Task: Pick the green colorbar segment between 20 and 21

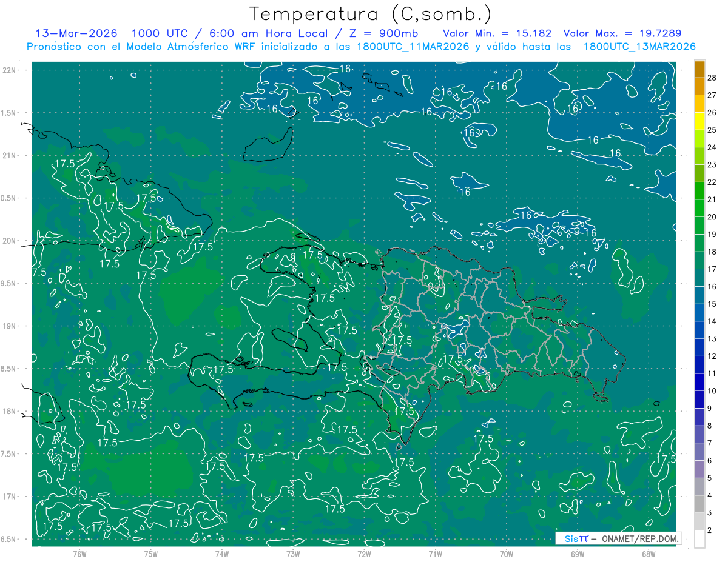Action: [699, 208]
